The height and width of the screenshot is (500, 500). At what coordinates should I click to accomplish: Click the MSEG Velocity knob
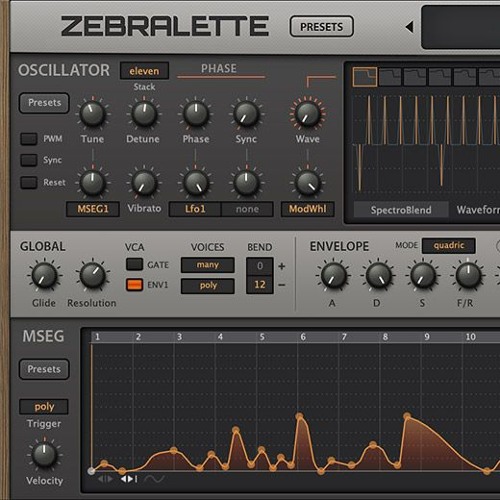(x=44, y=455)
